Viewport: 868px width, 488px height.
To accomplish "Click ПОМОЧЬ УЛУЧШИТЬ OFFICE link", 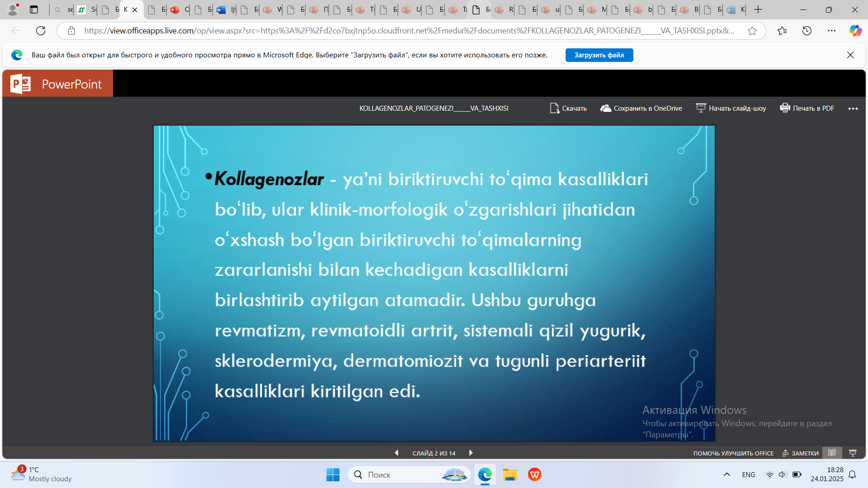I will (x=733, y=453).
